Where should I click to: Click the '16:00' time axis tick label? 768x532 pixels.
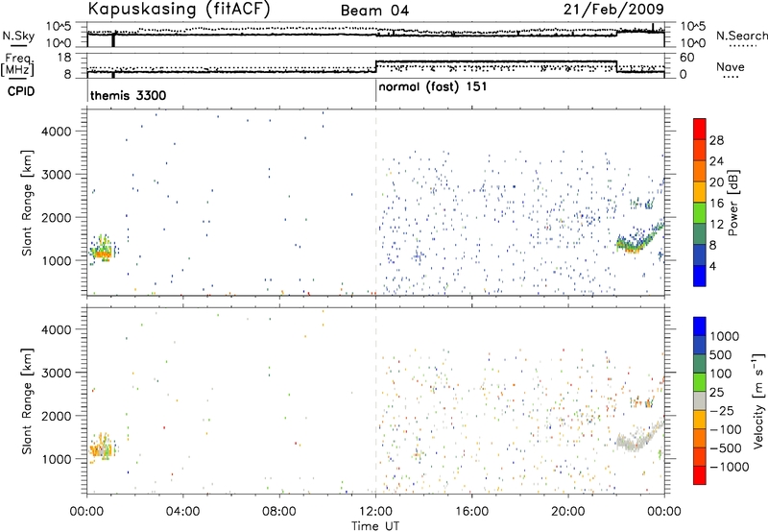[x=471, y=512]
